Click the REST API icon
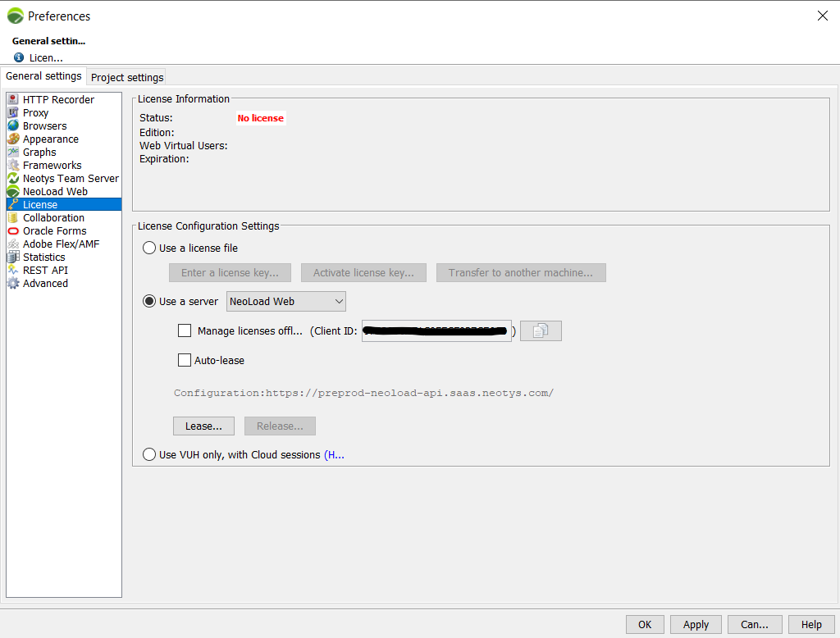The width and height of the screenshot is (840, 638). point(13,270)
